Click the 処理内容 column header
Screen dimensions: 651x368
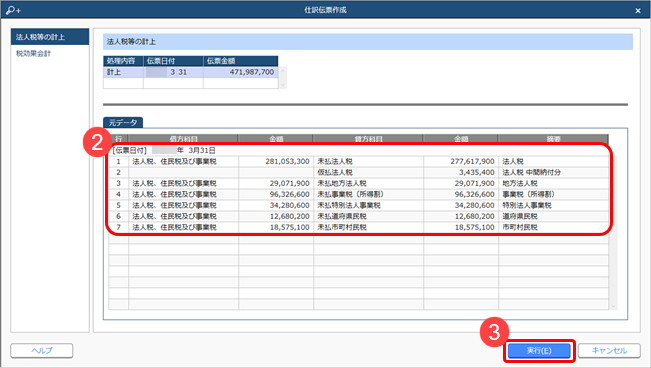pyautogui.click(x=123, y=61)
